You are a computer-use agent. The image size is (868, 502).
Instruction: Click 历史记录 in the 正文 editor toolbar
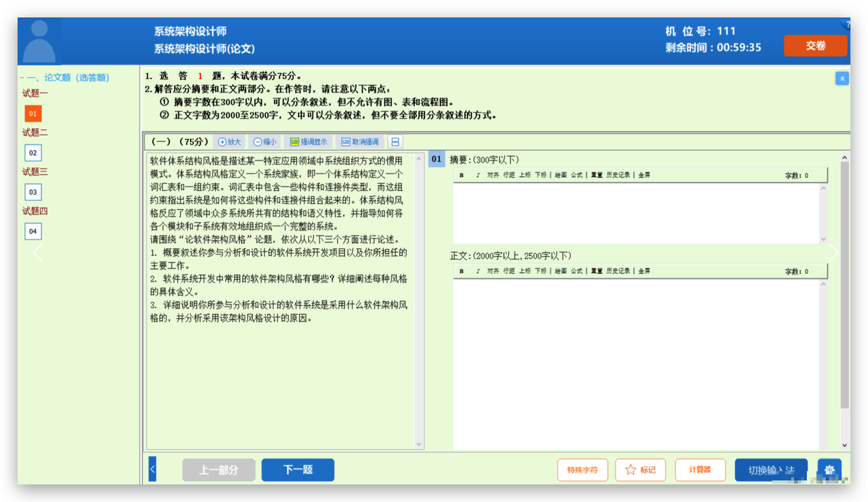[x=618, y=271]
